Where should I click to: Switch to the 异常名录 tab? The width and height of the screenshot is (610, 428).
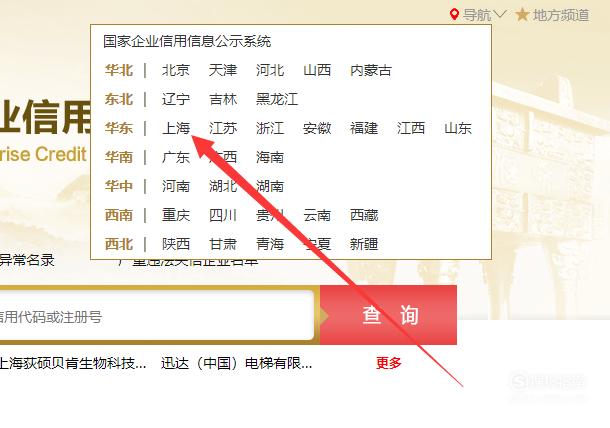click(x=27, y=260)
